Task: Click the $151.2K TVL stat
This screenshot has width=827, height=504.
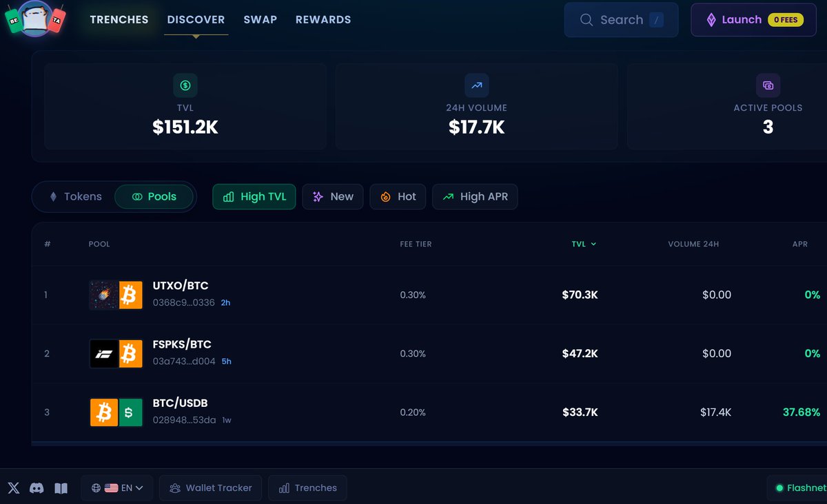Action: point(185,127)
